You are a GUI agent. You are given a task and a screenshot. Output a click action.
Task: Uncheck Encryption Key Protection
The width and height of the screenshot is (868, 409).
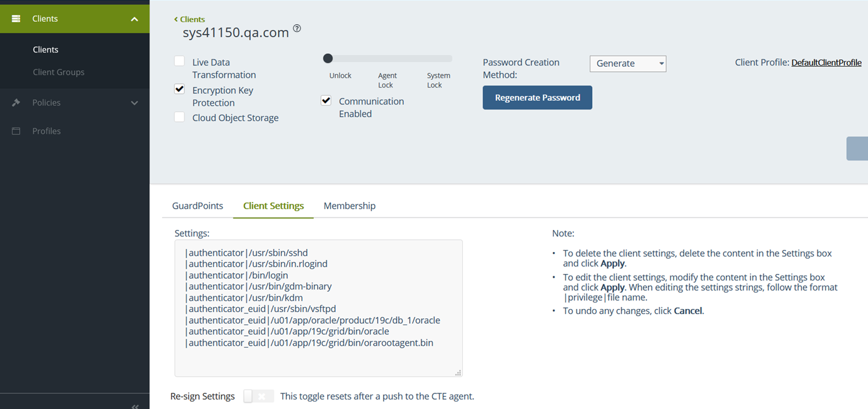(x=179, y=89)
